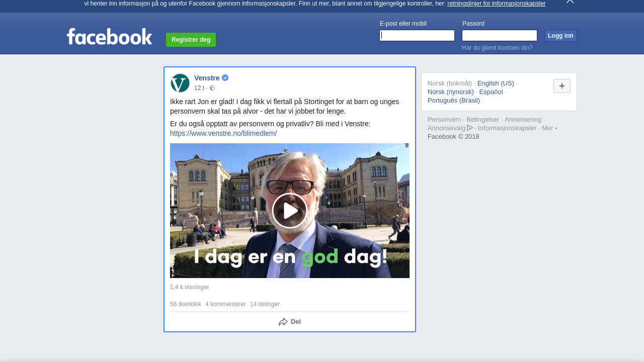Switch language to English (US)

click(496, 83)
